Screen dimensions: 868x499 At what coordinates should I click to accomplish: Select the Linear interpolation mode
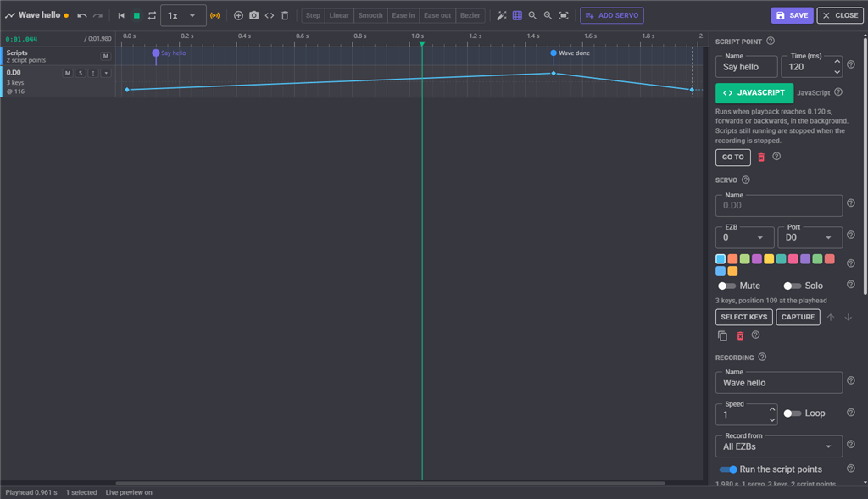tap(339, 15)
